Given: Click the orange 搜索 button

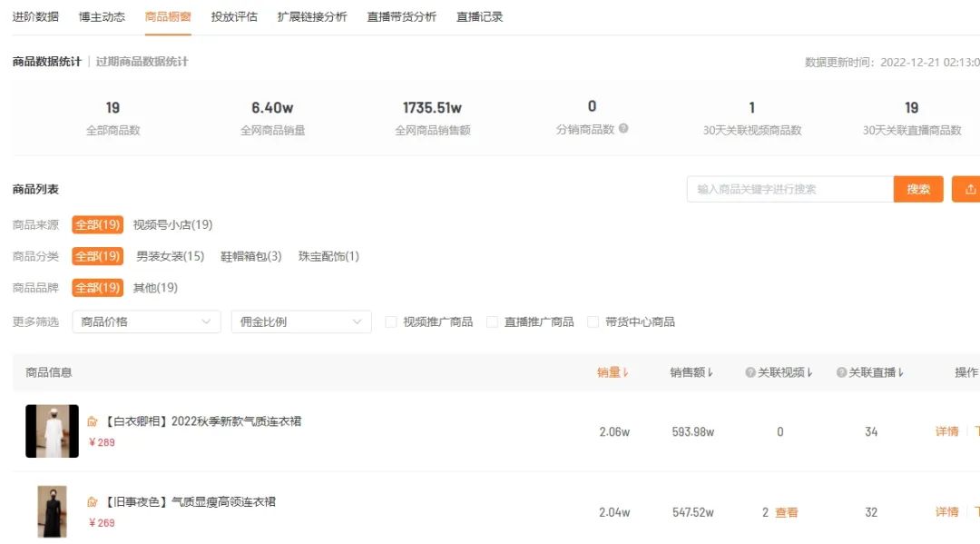Looking at the screenshot, I should [x=918, y=189].
